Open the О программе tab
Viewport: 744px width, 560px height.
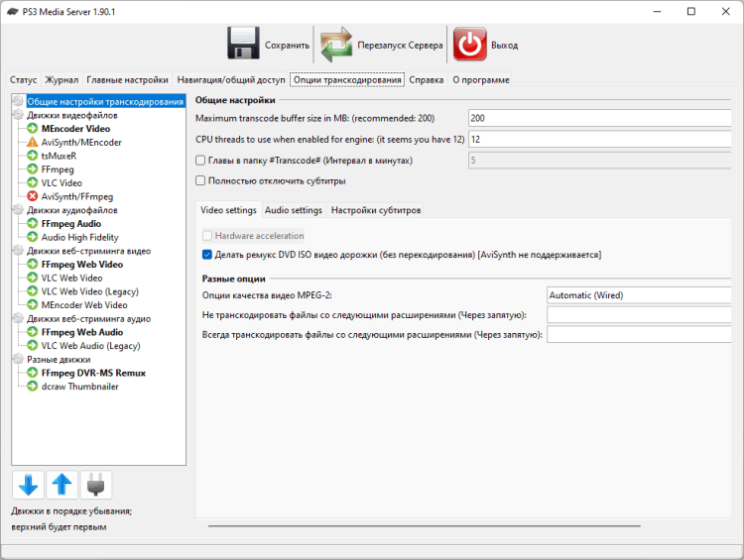click(481, 79)
